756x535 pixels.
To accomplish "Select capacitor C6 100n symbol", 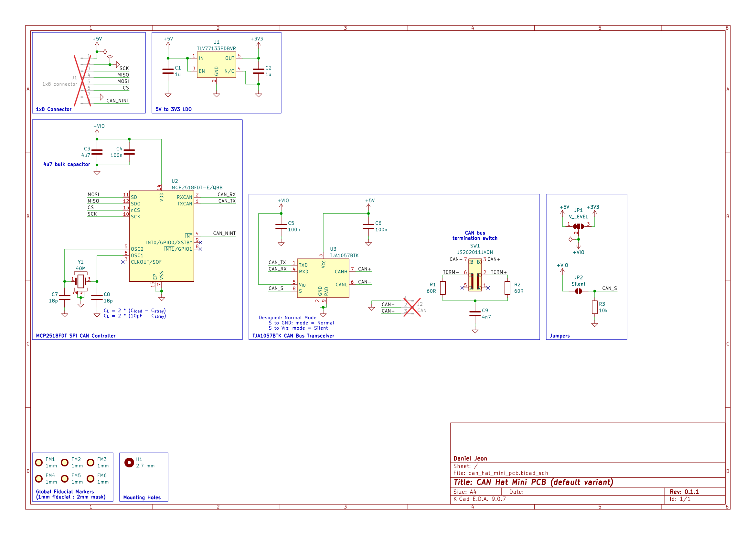I will (368, 226).
